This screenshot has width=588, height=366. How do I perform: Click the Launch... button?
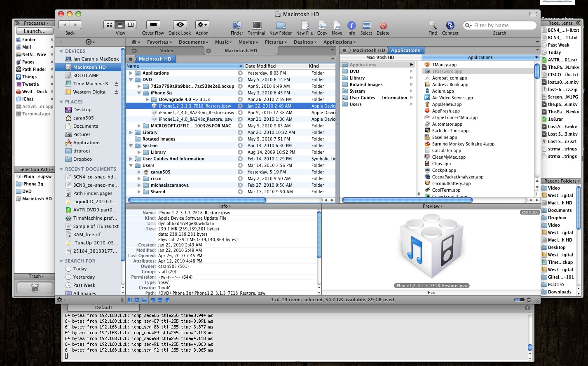(x=35, y=31)
